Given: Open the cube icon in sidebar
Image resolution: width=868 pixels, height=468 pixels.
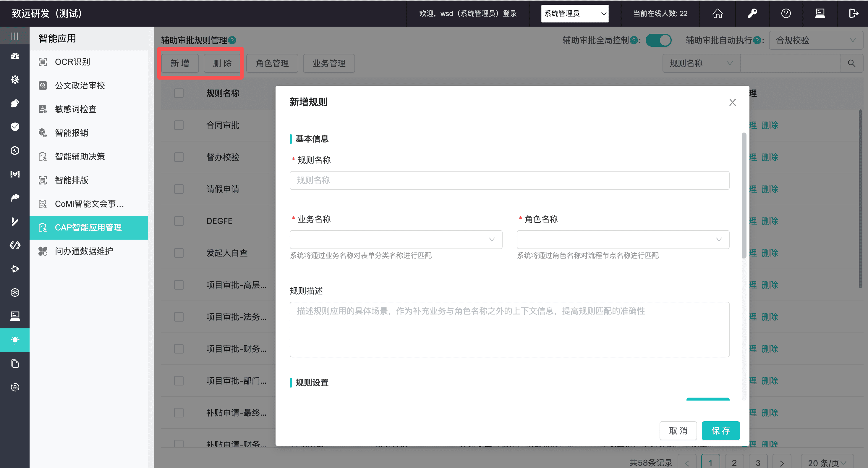Looking at the screenshot, I should 15,292.
